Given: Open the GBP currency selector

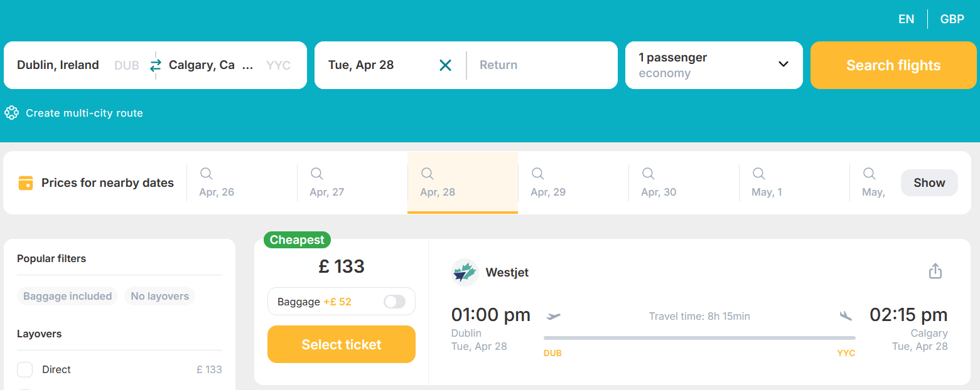Looking at the screenshot, I should [x=952, y=19].
